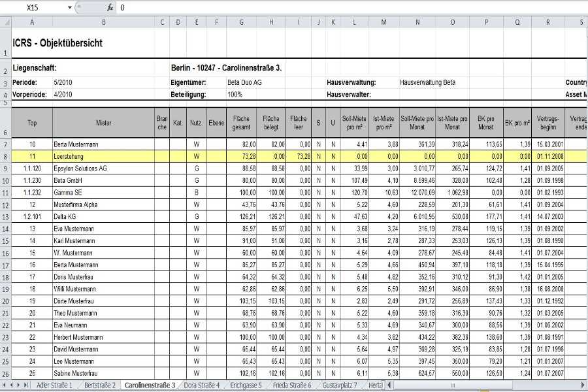Click the Leerstehung cell in yellow row
Screen dimensions: 588x392
pyautogui.click(x=103, y=156)
